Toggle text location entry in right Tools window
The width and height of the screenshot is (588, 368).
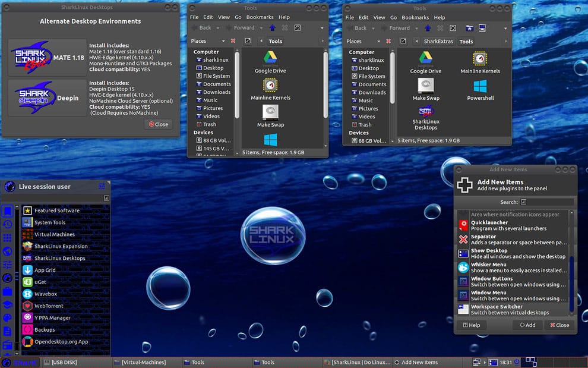click(x=403, y=41)
